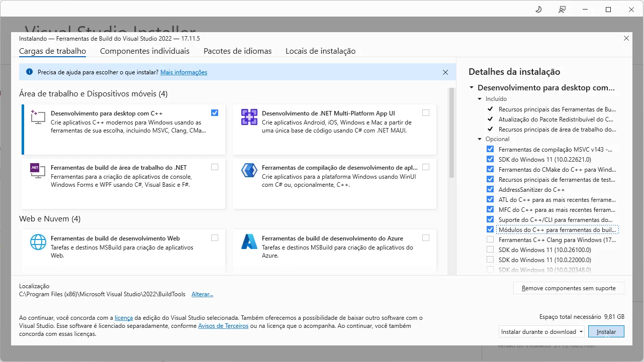Click Atualização do Pacote Redistribuível do C++ item
Screen dimensions: 644x362
556,119
